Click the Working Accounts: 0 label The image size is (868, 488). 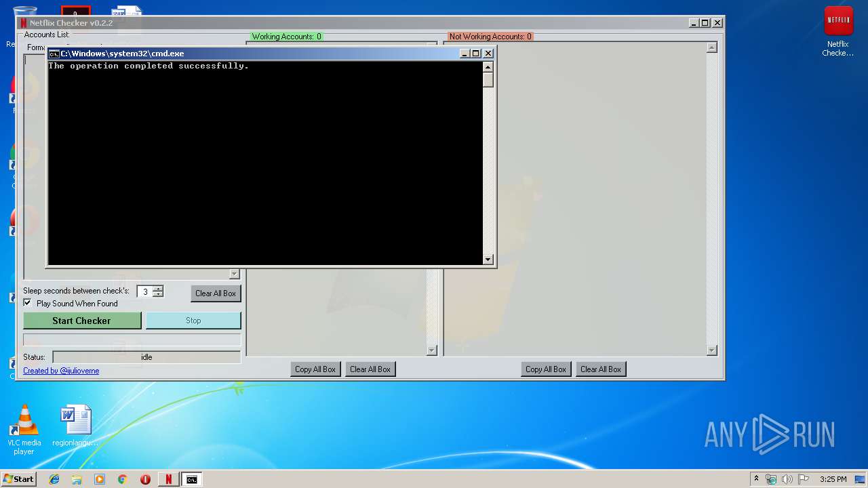point(287,37)
